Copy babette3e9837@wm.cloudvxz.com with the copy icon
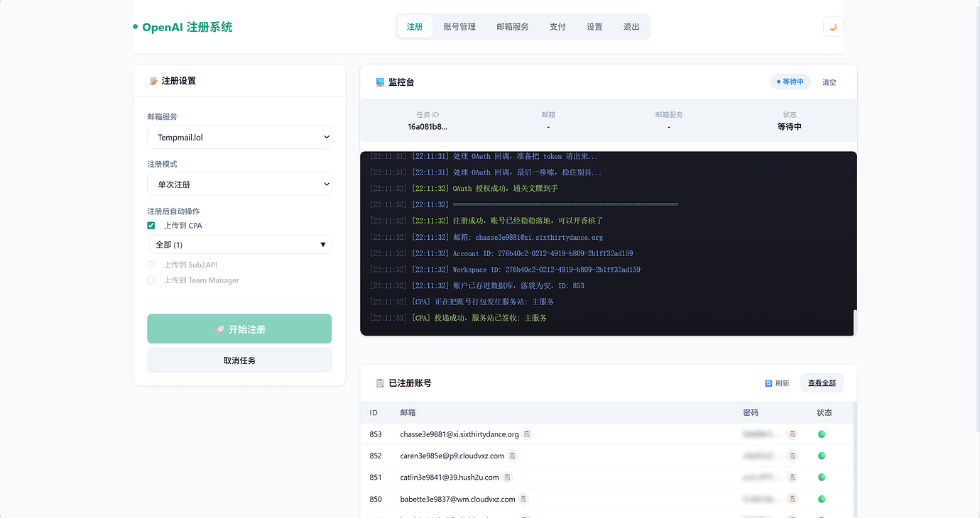 click(x=523, y=499)
